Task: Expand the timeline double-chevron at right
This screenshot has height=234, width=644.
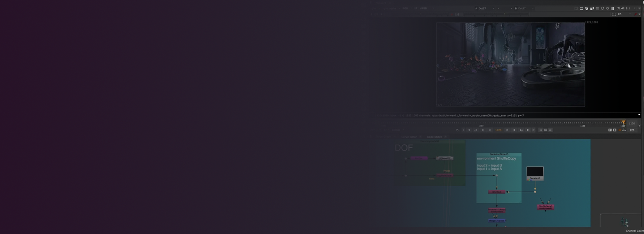Action: (639, 126)
